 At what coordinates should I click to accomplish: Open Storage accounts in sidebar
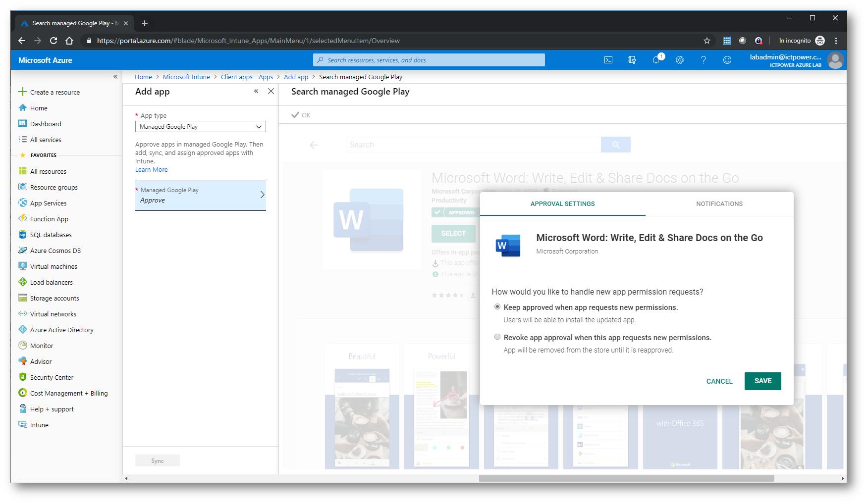[x=54, y=298]
